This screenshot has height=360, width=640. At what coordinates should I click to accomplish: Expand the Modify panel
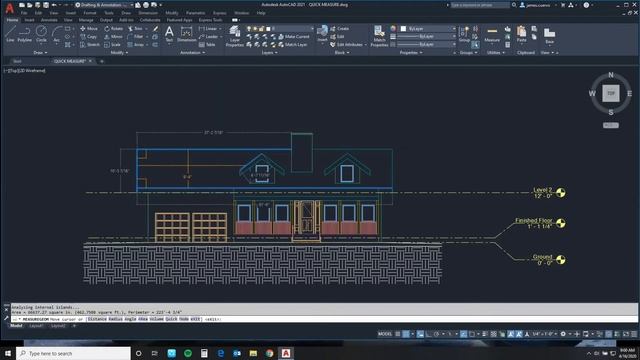pos(119,53)
